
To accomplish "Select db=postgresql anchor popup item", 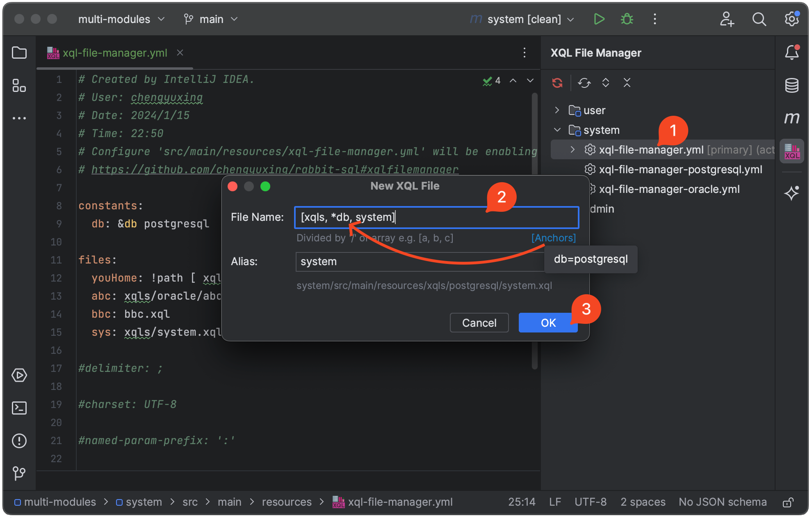I will pos(591,259).
